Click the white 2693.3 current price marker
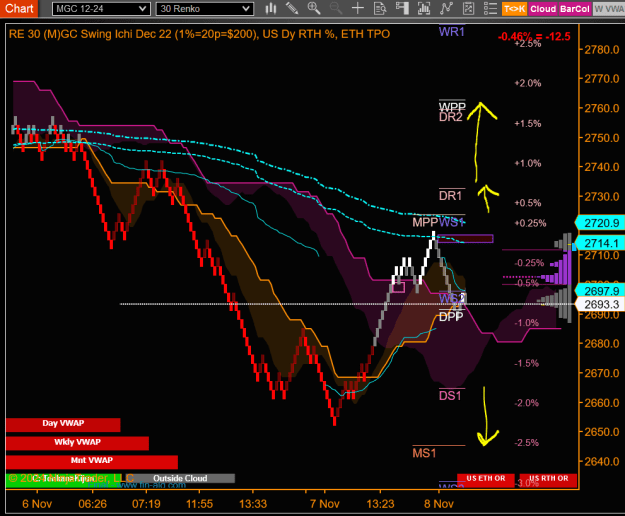This screenshot has height=516, width=625. 601,304
